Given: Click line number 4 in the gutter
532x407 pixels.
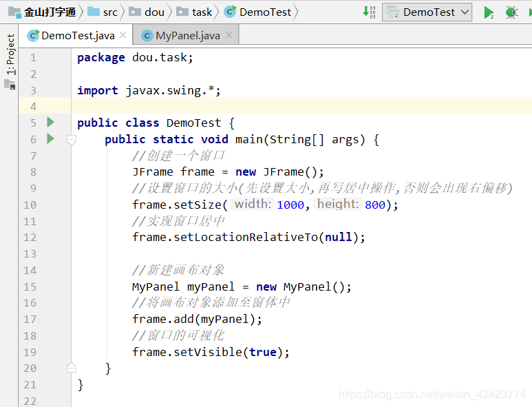Looking at the screenshot, I should tap(33, 107).
